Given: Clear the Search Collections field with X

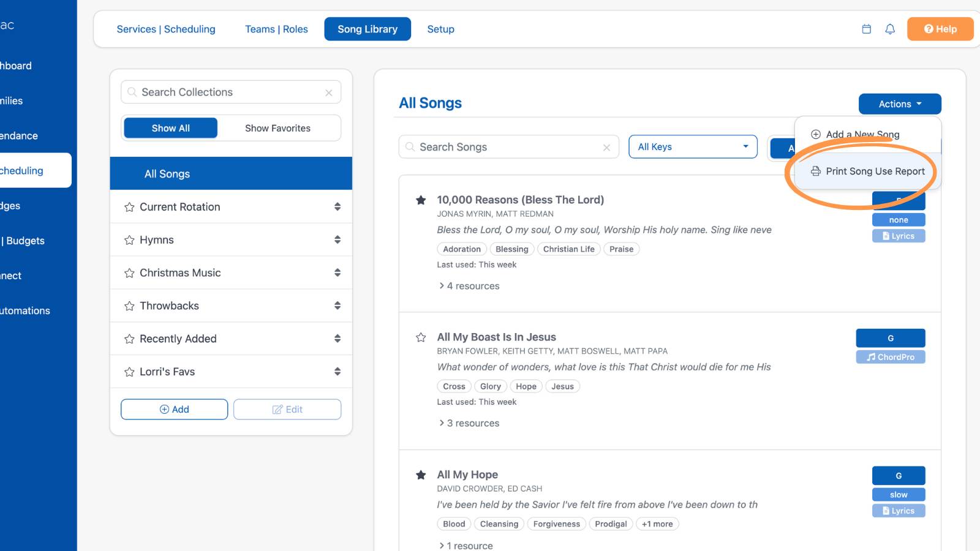Looking at the screenshot, I should pyautogui.click(x=329, y=92).
